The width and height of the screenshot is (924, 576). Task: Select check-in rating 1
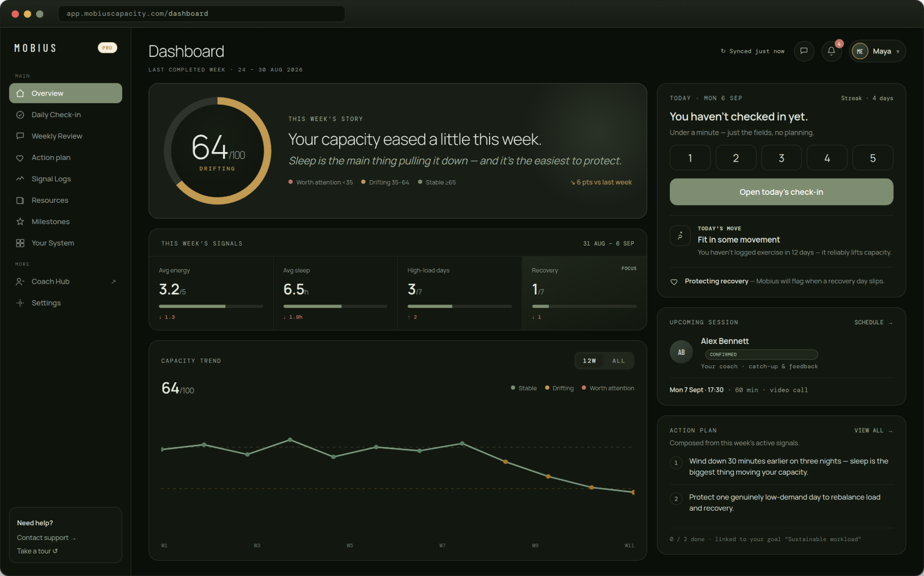click(x=690, y=158)
